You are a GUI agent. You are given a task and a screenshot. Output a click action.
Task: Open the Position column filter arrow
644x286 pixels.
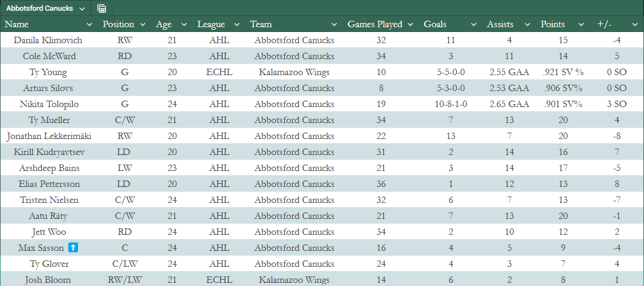[143, 24]
